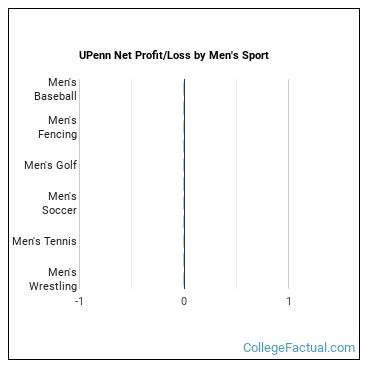Click the gridline above the 1 tick

click(x=289, y=184)
